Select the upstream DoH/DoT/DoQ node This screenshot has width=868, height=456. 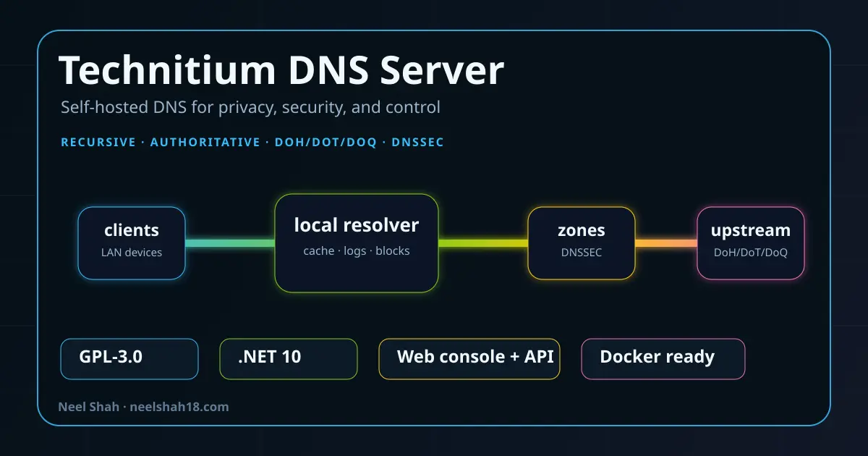[751, 243]
